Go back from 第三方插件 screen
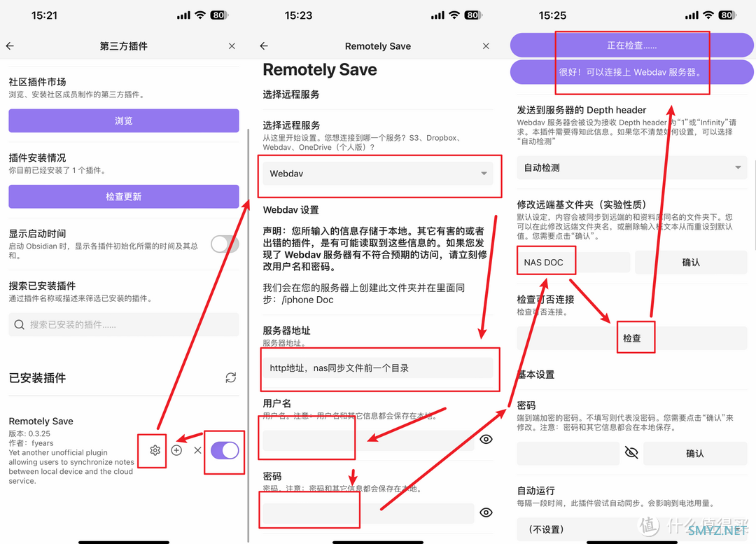Image resolution: width=756 pixels, height=544 pixels. click(10, 46)
